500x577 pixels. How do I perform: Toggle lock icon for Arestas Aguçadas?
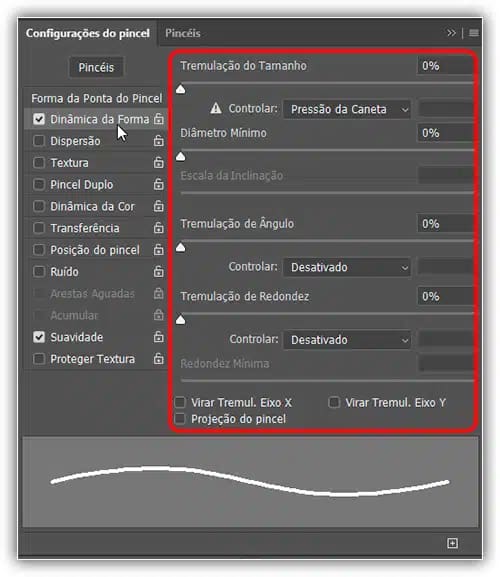(x=159, y=293)
